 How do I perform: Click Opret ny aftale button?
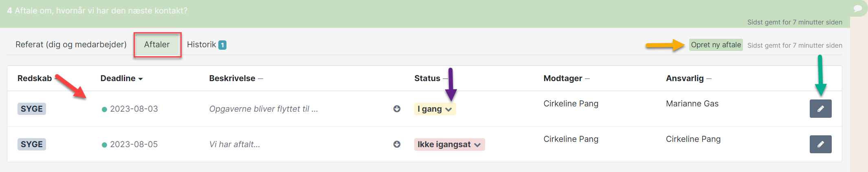coord(716,45)
